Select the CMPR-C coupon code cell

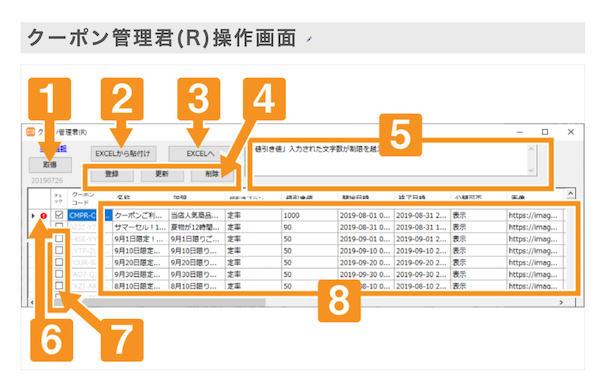(x=82, y=215)
